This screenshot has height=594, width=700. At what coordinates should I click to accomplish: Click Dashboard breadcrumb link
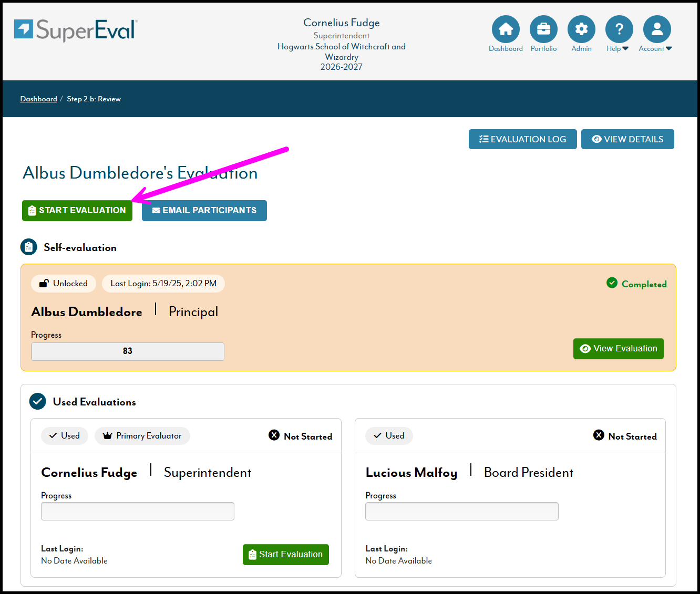39,99
